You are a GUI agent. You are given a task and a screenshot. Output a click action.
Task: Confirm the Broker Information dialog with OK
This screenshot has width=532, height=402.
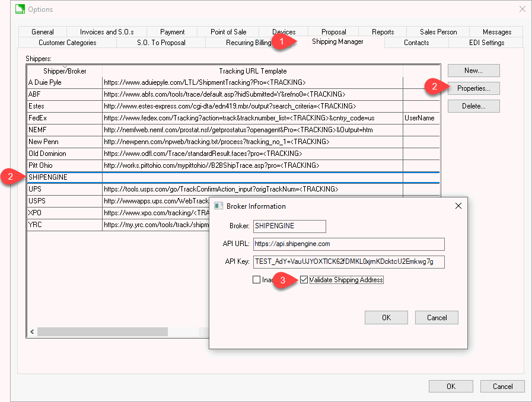(386, 317)
